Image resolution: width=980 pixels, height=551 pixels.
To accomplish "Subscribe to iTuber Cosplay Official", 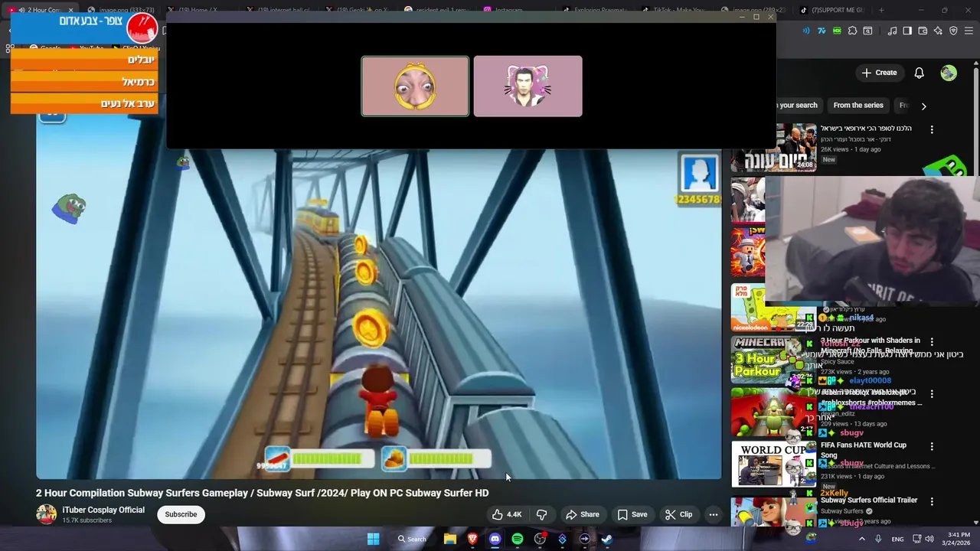I will (181, 514).
